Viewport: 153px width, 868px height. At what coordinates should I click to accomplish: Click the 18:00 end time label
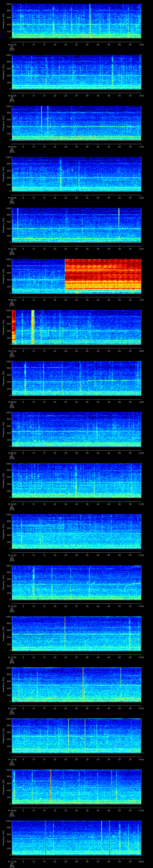[141, 861]
